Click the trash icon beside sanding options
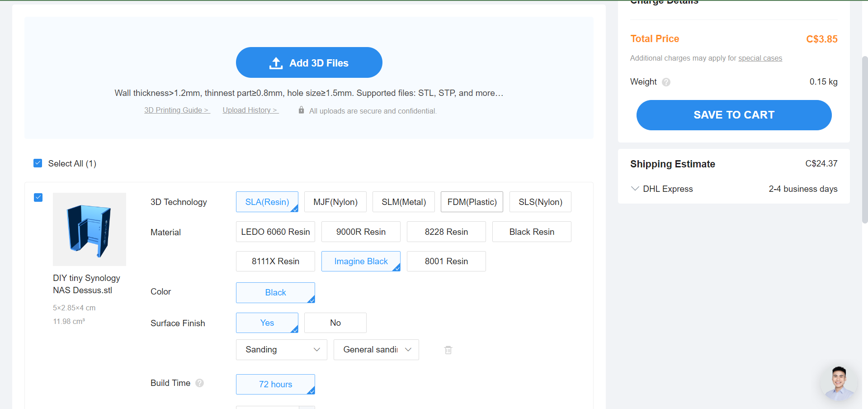The image size is (868, 409). (x=448, y=350)
